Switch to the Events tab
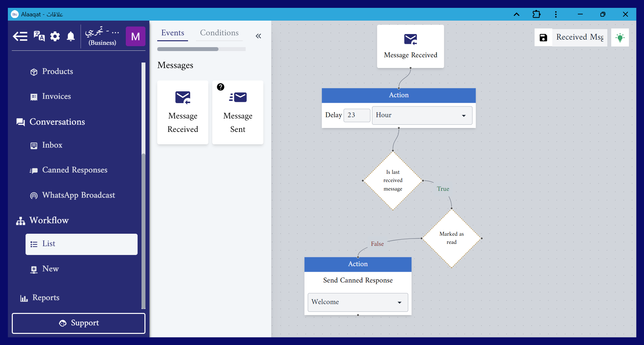 pyautogui.click(x=173, y=33)
